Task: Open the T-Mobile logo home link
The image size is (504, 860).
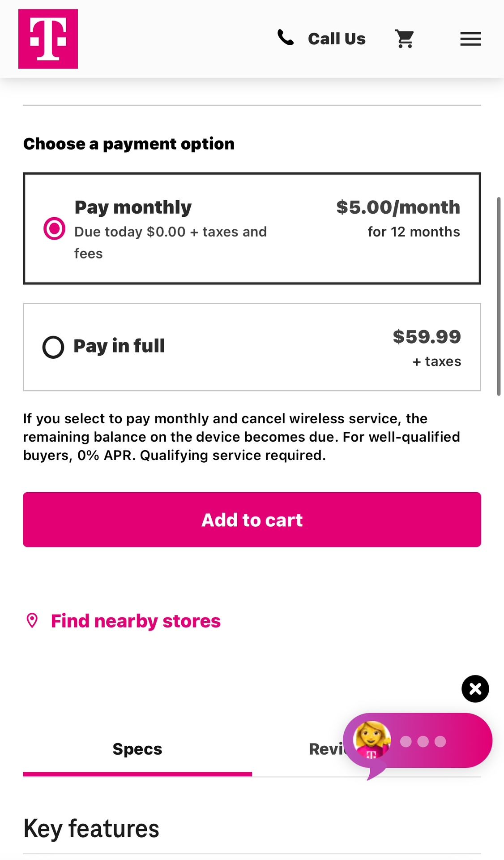Action: 48,39
